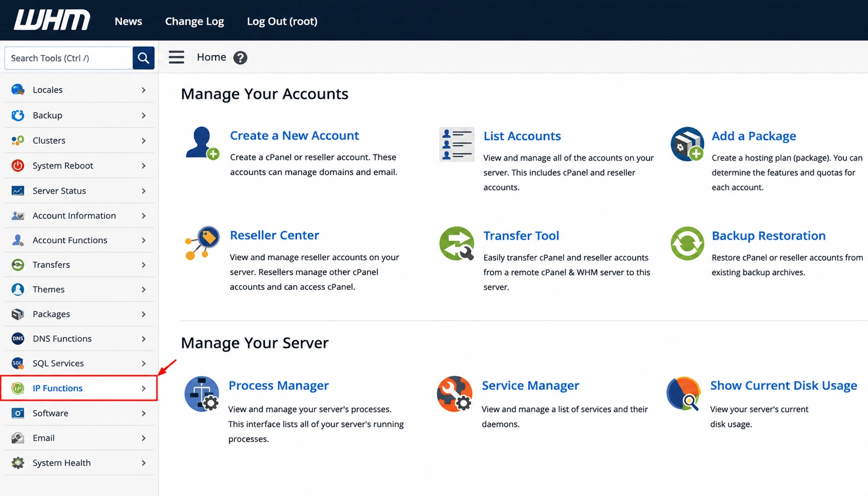Screen dimensions: 868x496
Task: Click the Clusters sidebar icon
Action: coord(18,140)
